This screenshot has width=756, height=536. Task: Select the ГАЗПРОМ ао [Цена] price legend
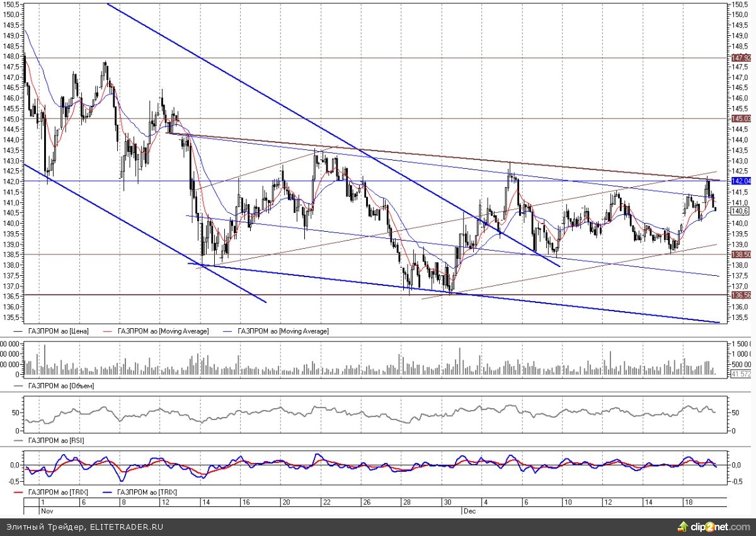point(59,331)
